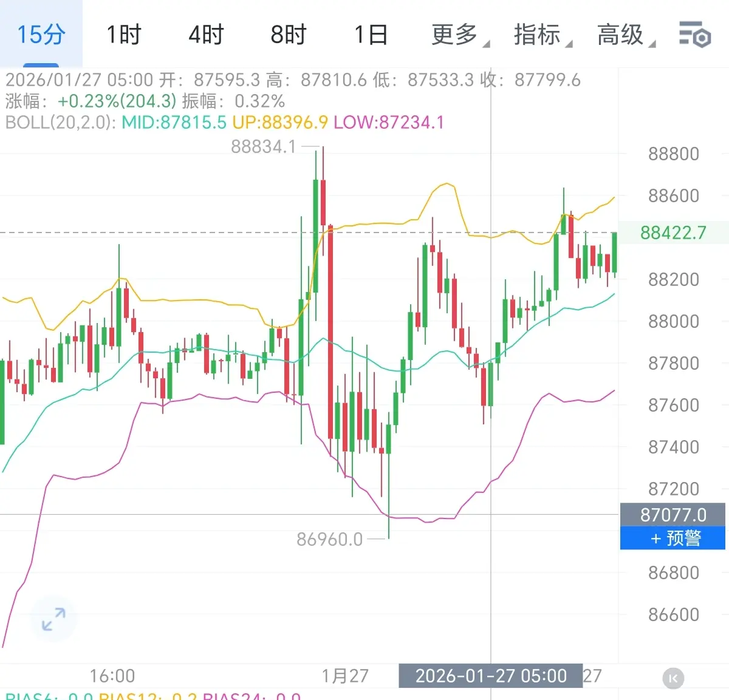Click the 开: 87595.3 open value
Screen dimensions: 729x700
[x=210, y=80]
